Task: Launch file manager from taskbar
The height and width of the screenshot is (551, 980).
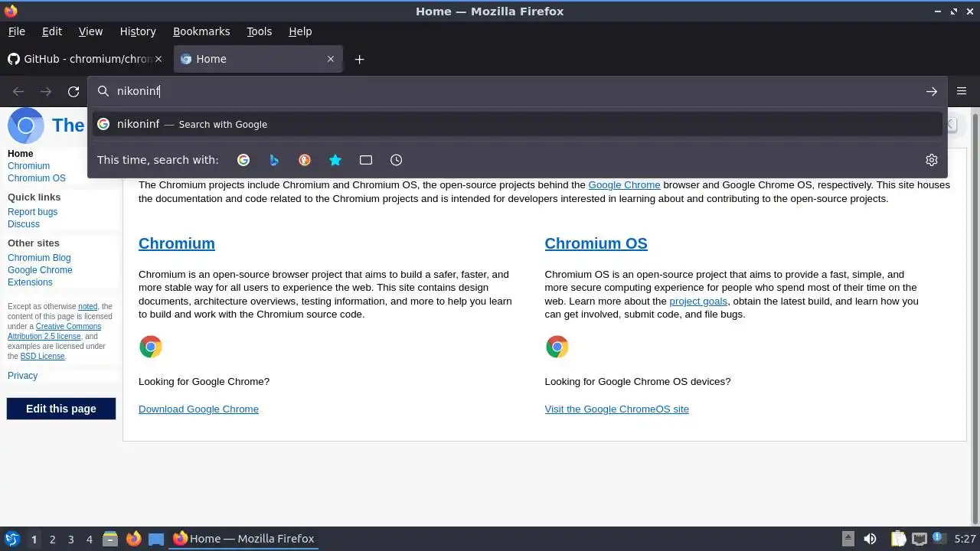Action: (x=110, y=539)
